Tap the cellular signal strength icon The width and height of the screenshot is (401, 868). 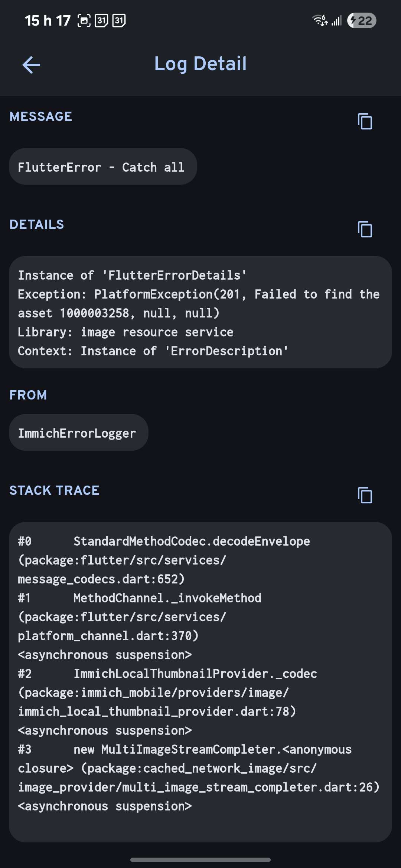[x=336, y=21]
